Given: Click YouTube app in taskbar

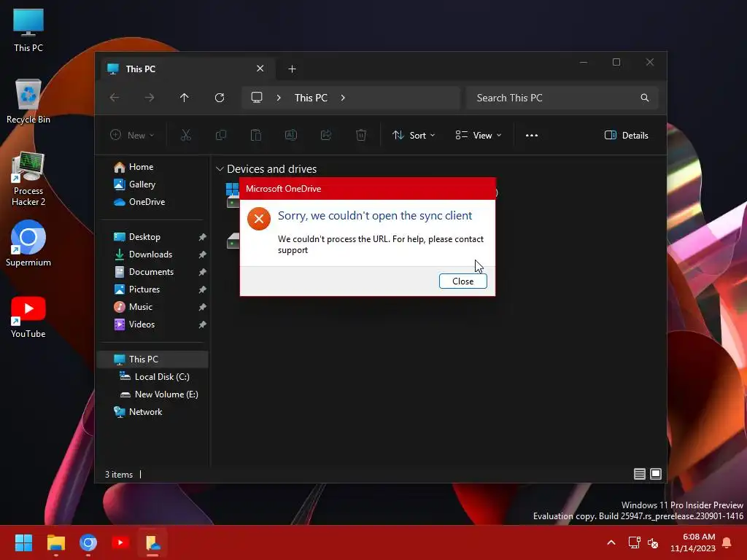Looking at the screenshot, I should pyautogui.click(x=120, y=542).
